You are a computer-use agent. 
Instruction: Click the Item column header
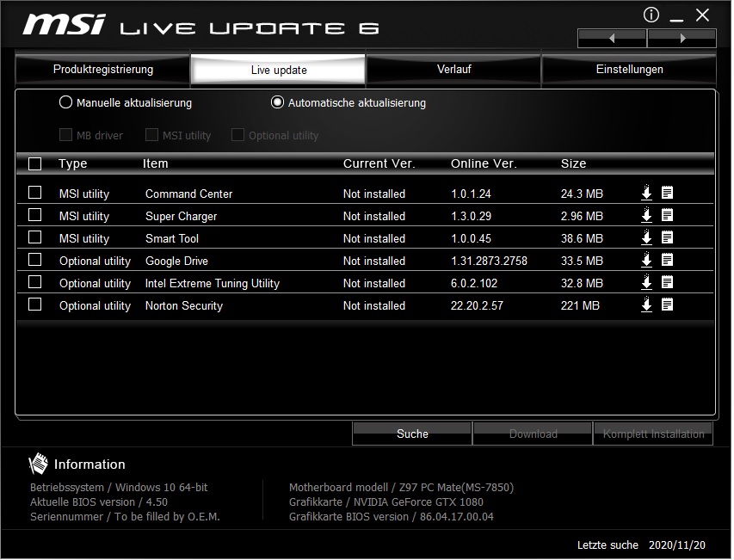point(156,163)
